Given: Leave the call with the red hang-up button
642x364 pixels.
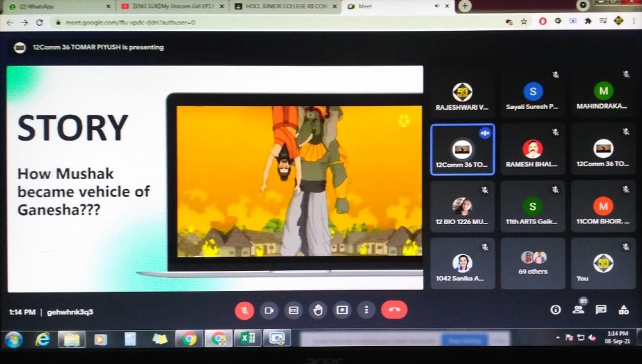Looking at the screenshot, I should pos(394,309).
